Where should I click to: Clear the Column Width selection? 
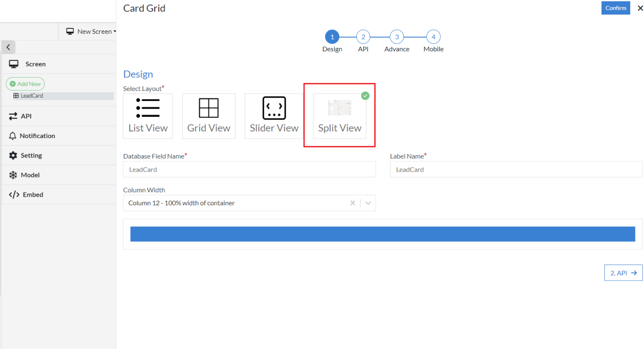coord(353,203)
